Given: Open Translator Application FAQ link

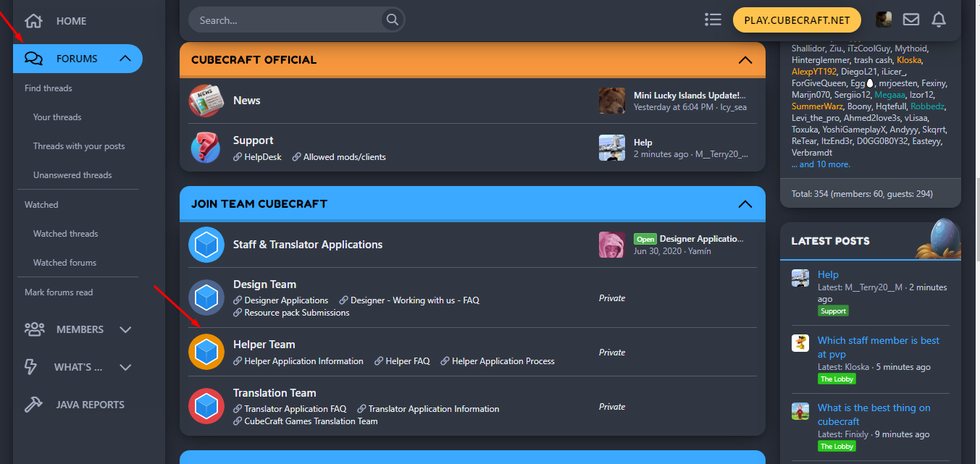Looking at the screenshot, I should pyautogui.click(x=296, y=409).
